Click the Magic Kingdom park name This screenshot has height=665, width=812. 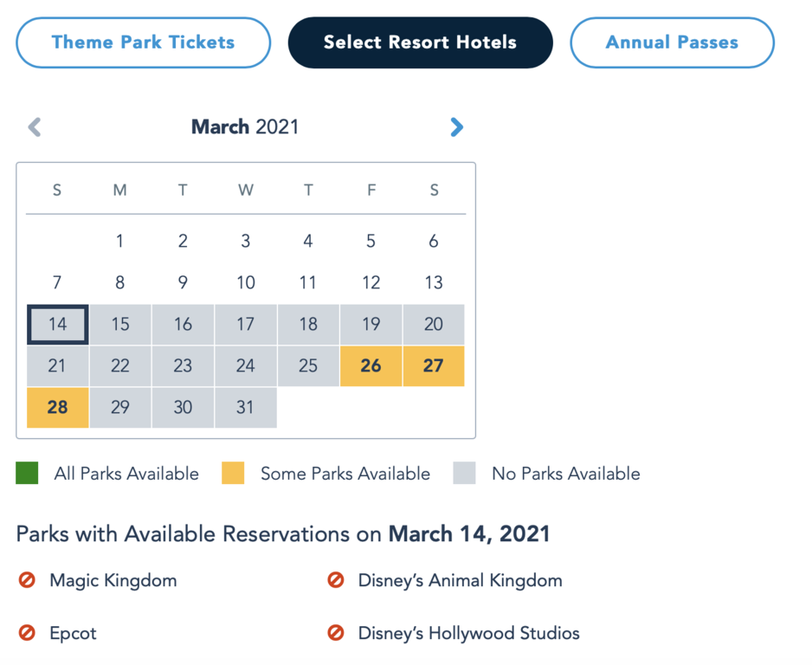(113, 580)
